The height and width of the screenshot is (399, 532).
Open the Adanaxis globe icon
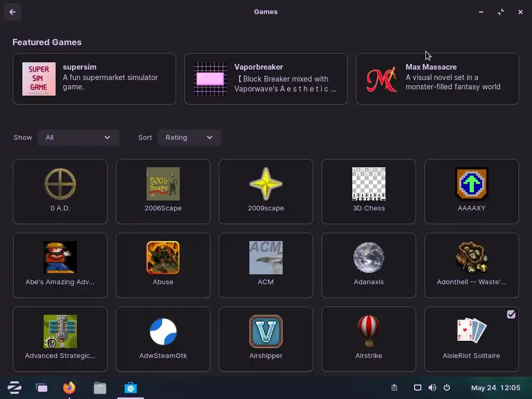369,258
